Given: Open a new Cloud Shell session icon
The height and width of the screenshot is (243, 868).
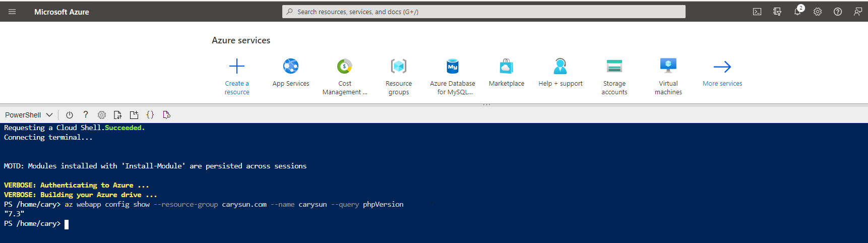Looking at the screenshot, I should [x=134, y=115].
